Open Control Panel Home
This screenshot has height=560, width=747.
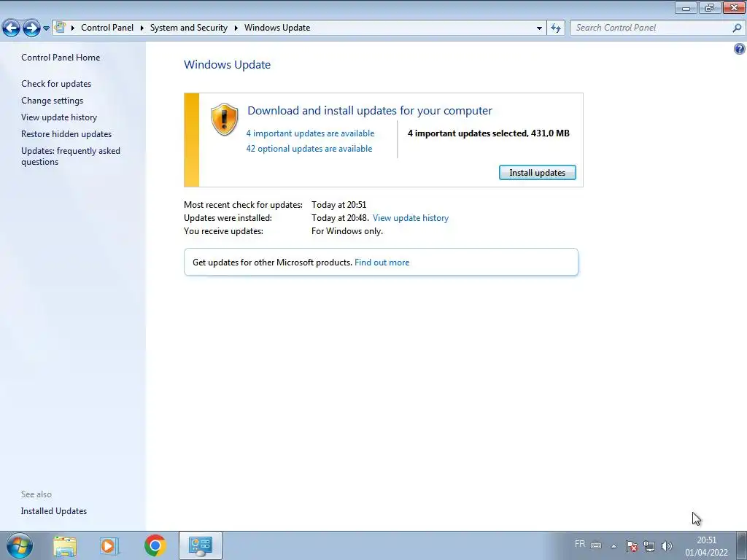61,57
